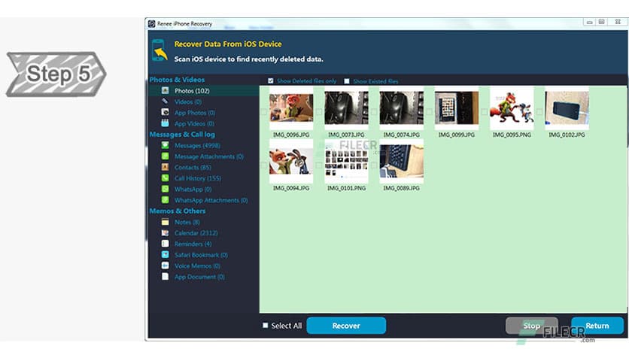Tick the checkbox beside IMG_0074.JPG
The height and width of the screenshot is (364, 629).
374,112
